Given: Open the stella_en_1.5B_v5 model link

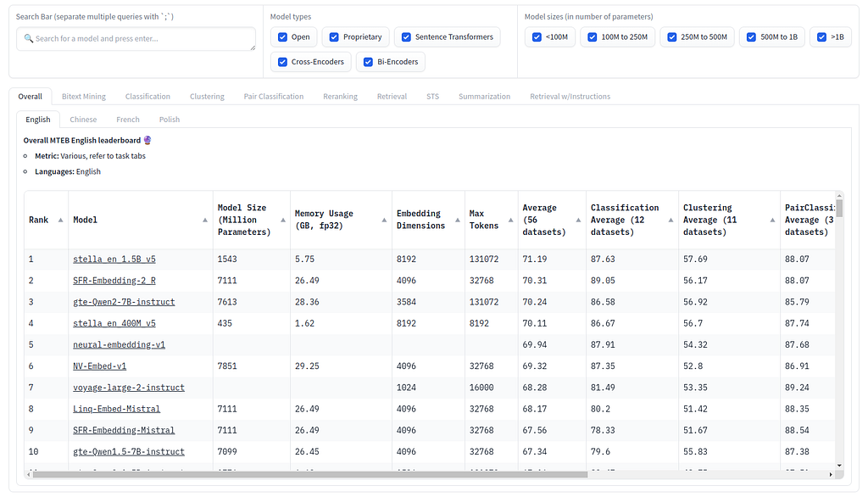Looking at the screenshot, I should pyautogui.click(x=114, y=260).
